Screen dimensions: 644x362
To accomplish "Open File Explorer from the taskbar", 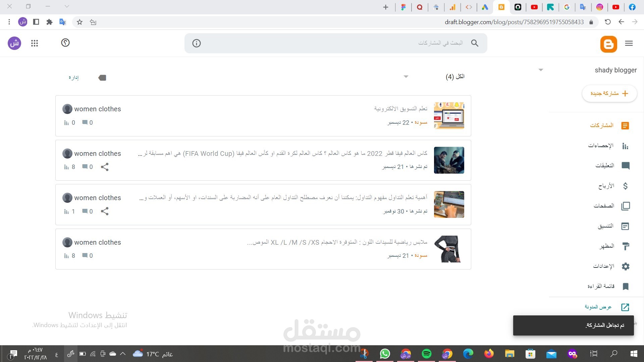I will click(x=510, y=354).
